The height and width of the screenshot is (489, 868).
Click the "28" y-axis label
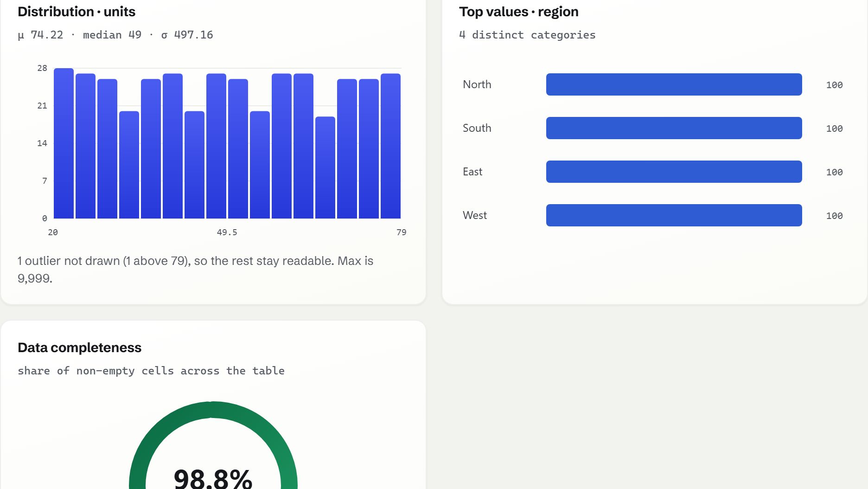pos(42,68)
